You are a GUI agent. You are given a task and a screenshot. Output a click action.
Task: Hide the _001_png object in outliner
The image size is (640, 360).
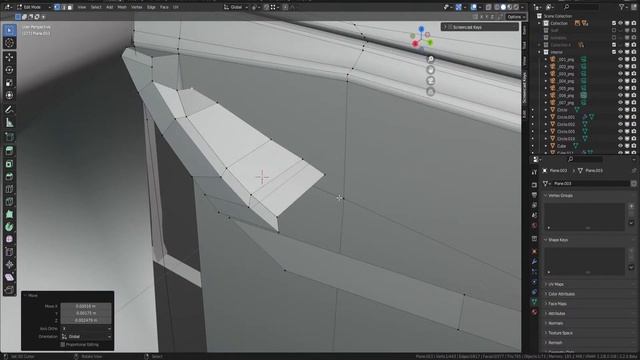tap(620, 59)
